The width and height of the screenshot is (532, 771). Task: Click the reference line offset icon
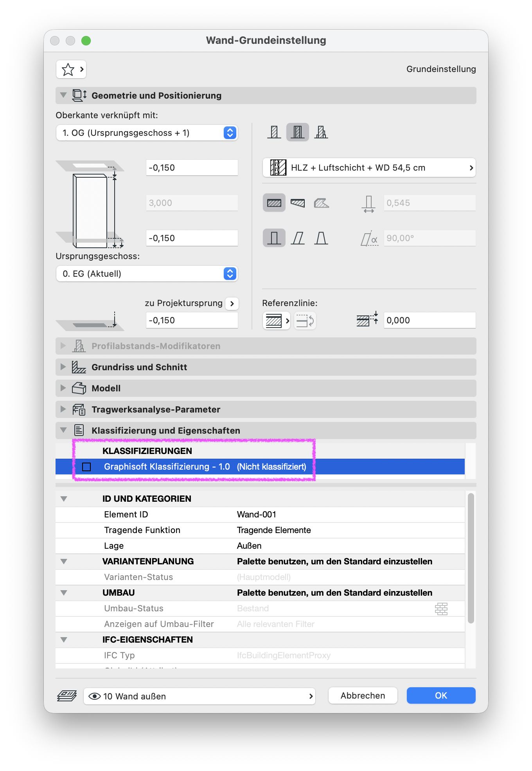368,320
